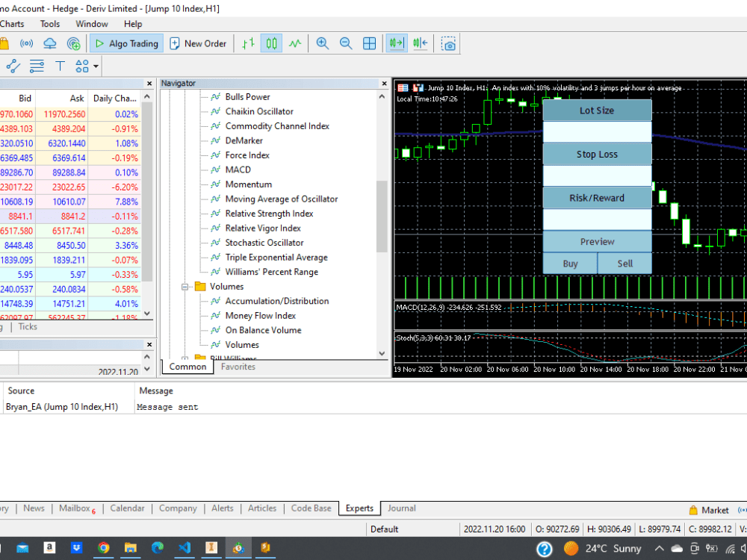Select Commodity Channel Index indicator
The height and width of the screenshot is (560, 747).
[277, 125]
